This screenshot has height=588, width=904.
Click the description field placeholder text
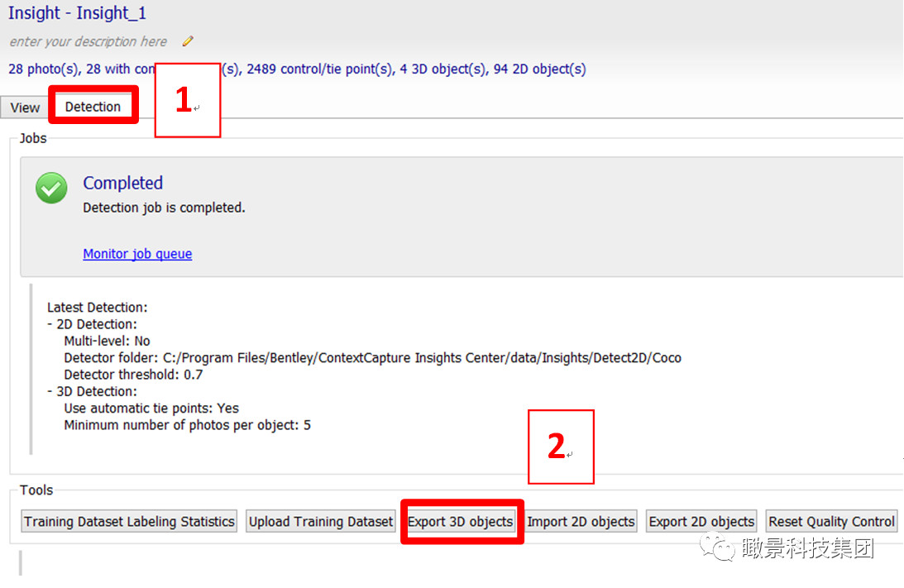coord(88,41)
